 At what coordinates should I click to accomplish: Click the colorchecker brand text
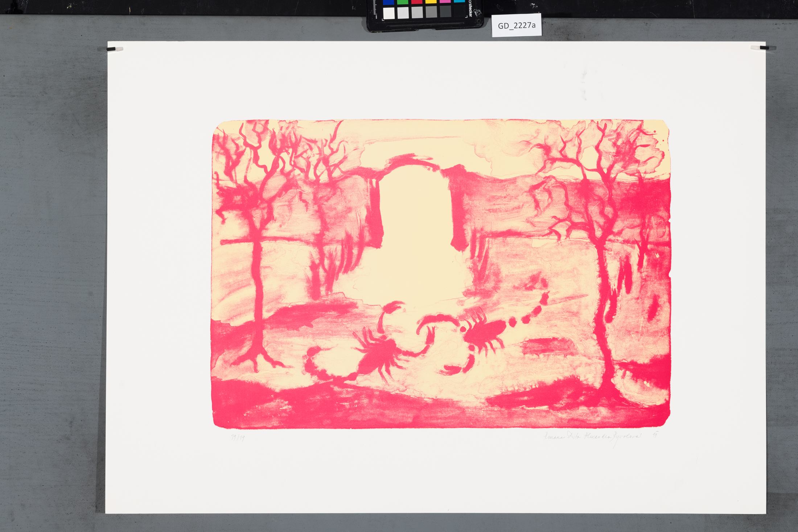(470, 9)
